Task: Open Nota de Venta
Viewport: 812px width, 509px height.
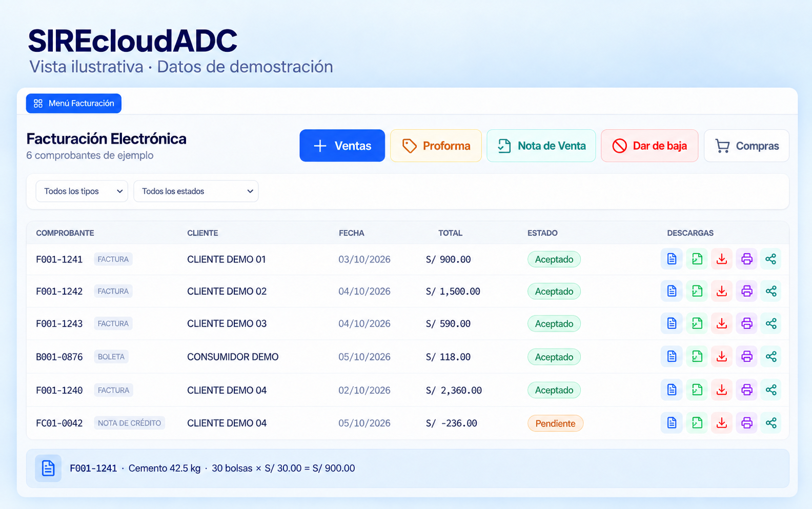Action: (x=541, y=146)
